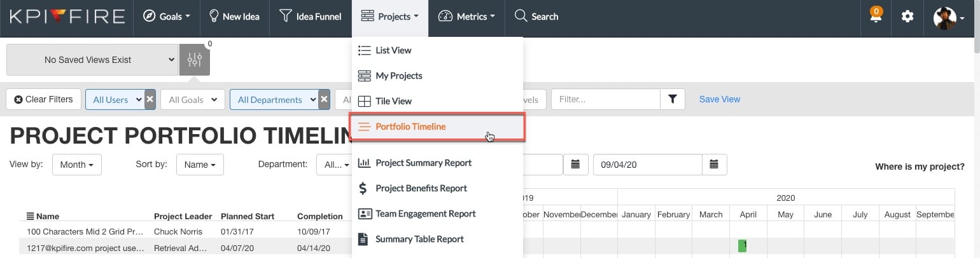Viewport: 980px width, 258px height.
Task: Open the saved views dropdown
Action: coord(92,60)
